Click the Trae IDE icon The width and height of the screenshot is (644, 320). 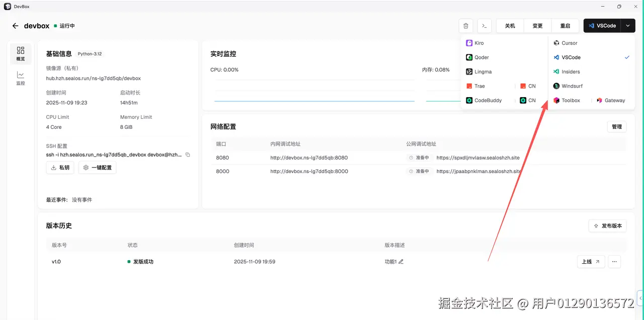(x=469, y=86)
